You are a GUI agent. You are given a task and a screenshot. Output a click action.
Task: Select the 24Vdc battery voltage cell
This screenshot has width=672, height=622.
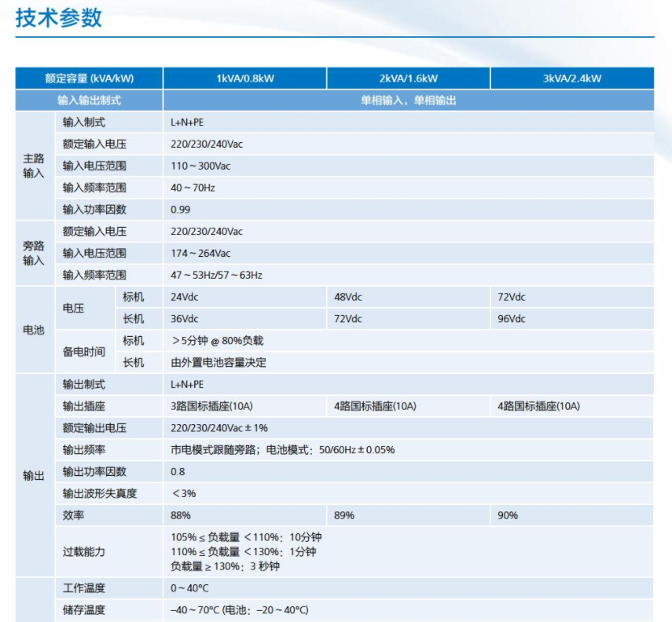coord(185,297)
